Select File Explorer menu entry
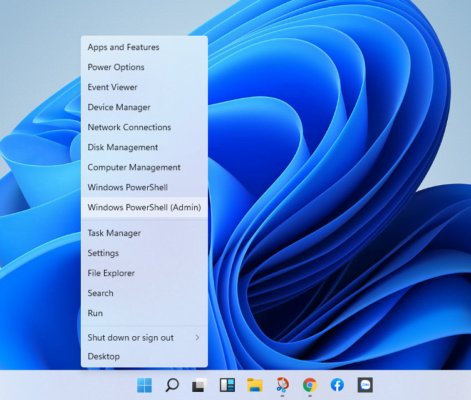Viewport: 471px width, 400px height. (x=144, y=273)
